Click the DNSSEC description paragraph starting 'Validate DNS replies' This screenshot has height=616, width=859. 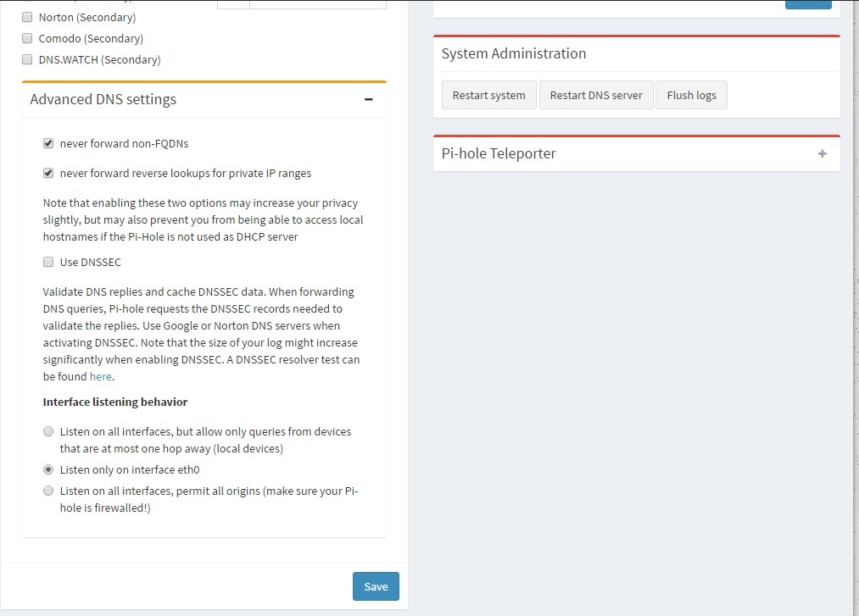click(202, 334)
